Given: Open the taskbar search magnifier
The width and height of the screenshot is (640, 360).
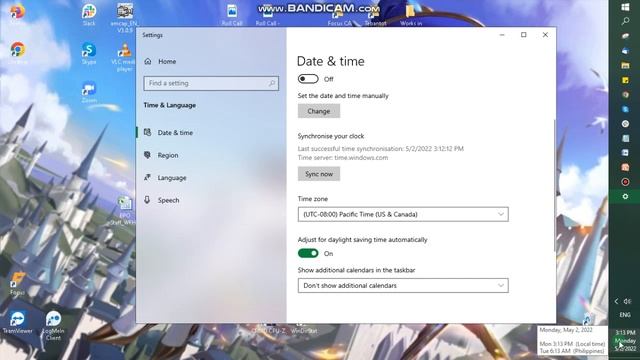Looking at the screenshot, I should point(625,21).
